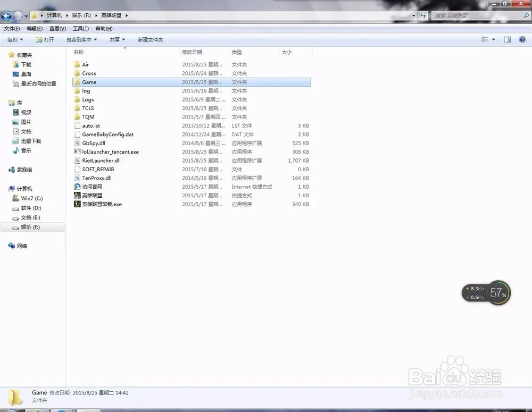Click the change view icon

[x=485, y=40]
